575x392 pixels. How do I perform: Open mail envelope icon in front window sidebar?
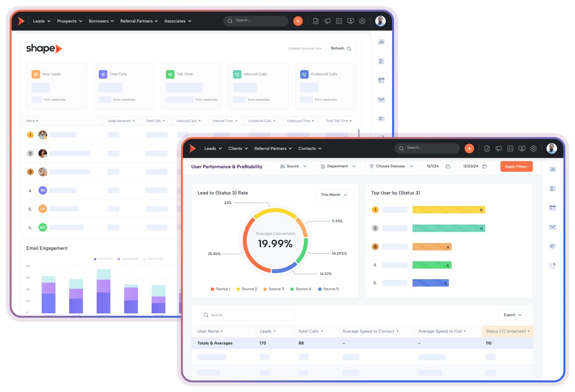click(552, 227)
